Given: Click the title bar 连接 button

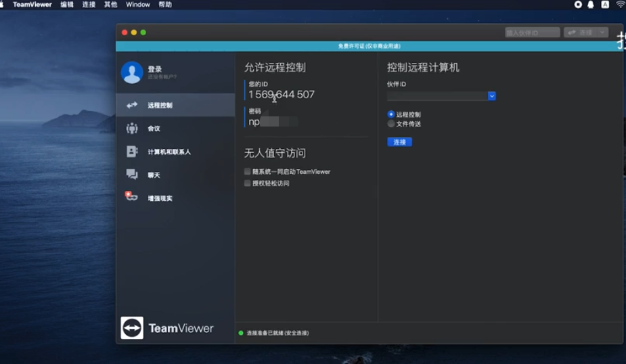Looking at the screenshot, I should click(581, 32).
